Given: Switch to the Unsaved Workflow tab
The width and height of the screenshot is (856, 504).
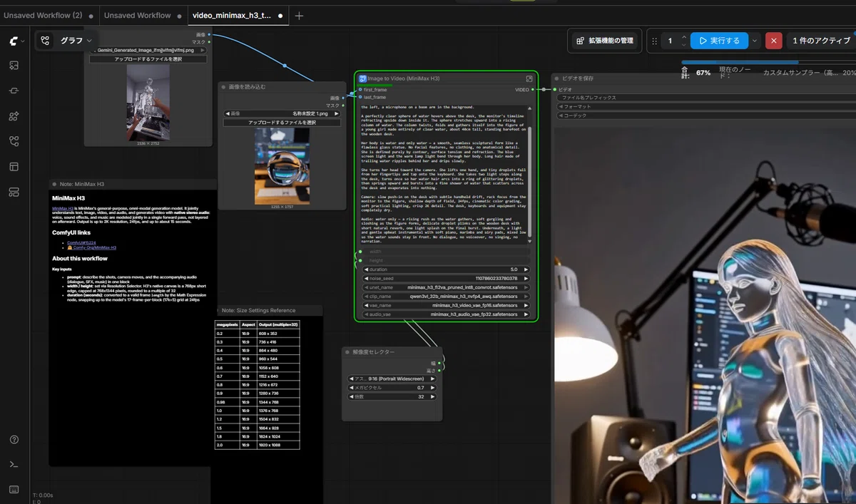Looking at the screenshot, I should pyautogui.click(x=137, y=16).
